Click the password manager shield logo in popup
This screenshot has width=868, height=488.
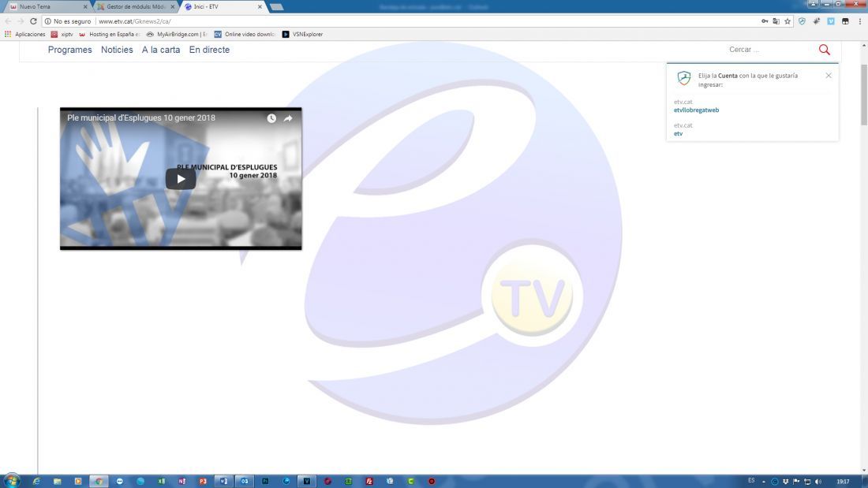(x=684, y=78)
